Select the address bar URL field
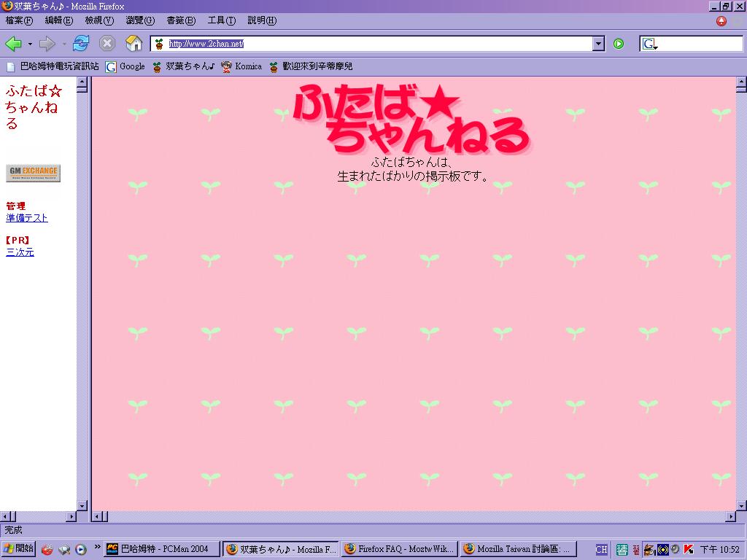747x560 pixels. pyautogui.click(x=372, y=44)
